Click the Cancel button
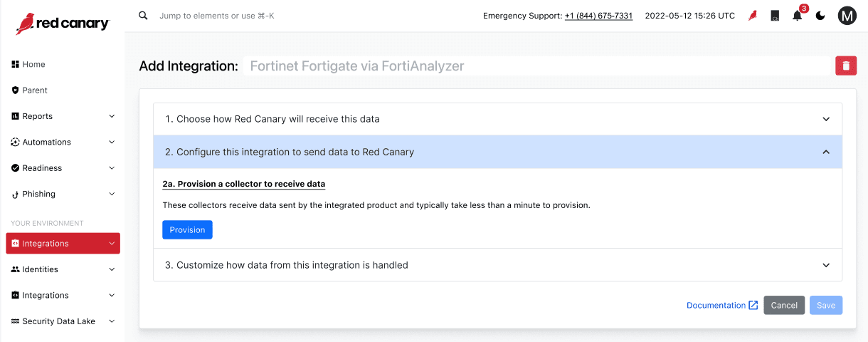 pos(784,306)
